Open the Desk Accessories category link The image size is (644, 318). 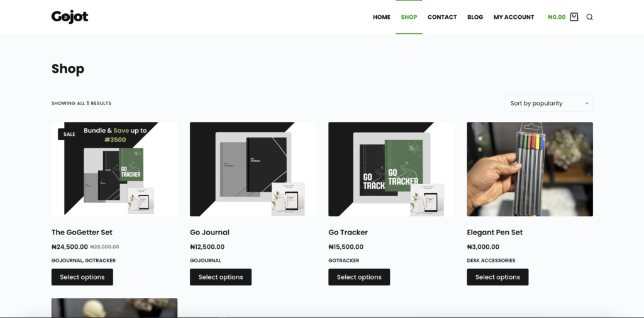click(x=491, y=261)
